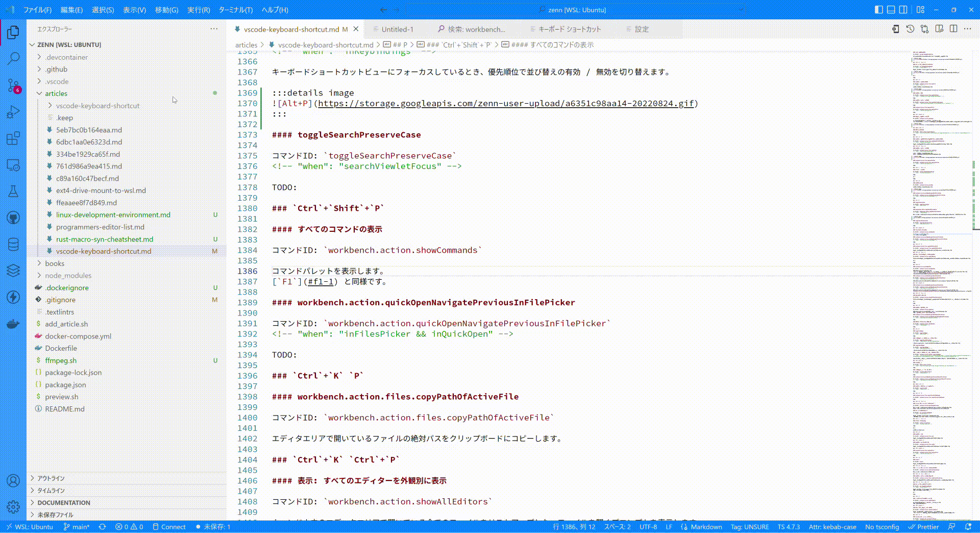Open the Accounts menu icon
This screenshot has height=533, width=980.
click(x=13, y=480)
